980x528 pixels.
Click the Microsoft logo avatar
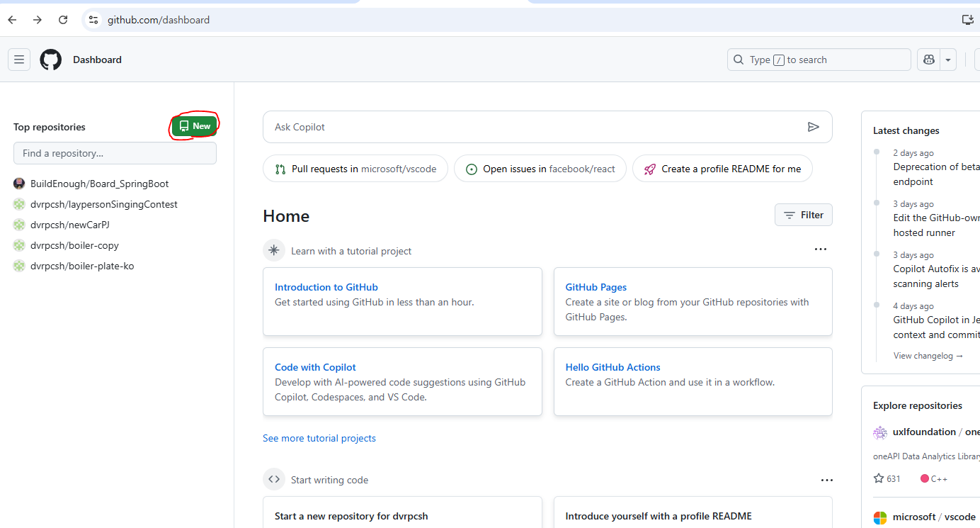(x=880, y=517)
